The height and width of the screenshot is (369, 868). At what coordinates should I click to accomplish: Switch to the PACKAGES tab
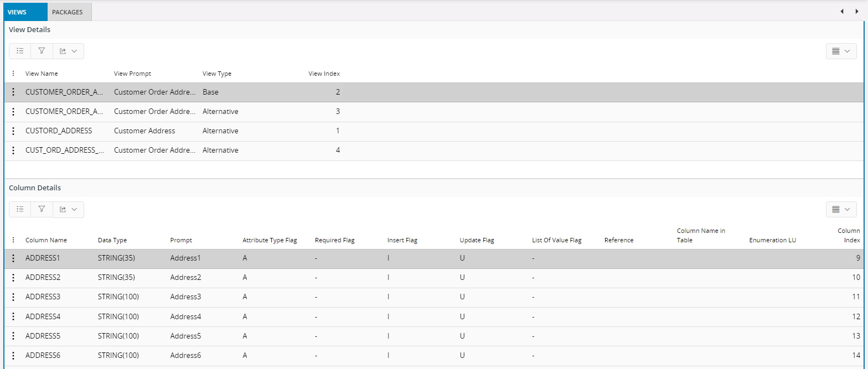point(69,12)
